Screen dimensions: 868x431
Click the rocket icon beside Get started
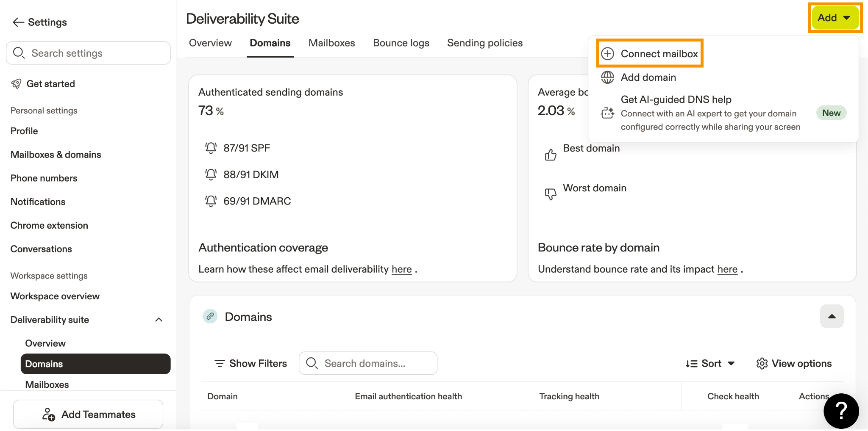point(16,84)
